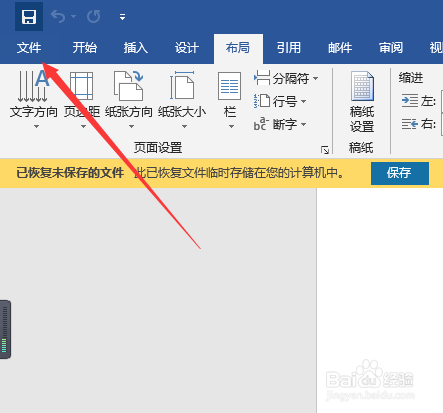Click the 纸张大小 paper size icon
The height and width of the screenshot is (413, 443).
(182, 86)
